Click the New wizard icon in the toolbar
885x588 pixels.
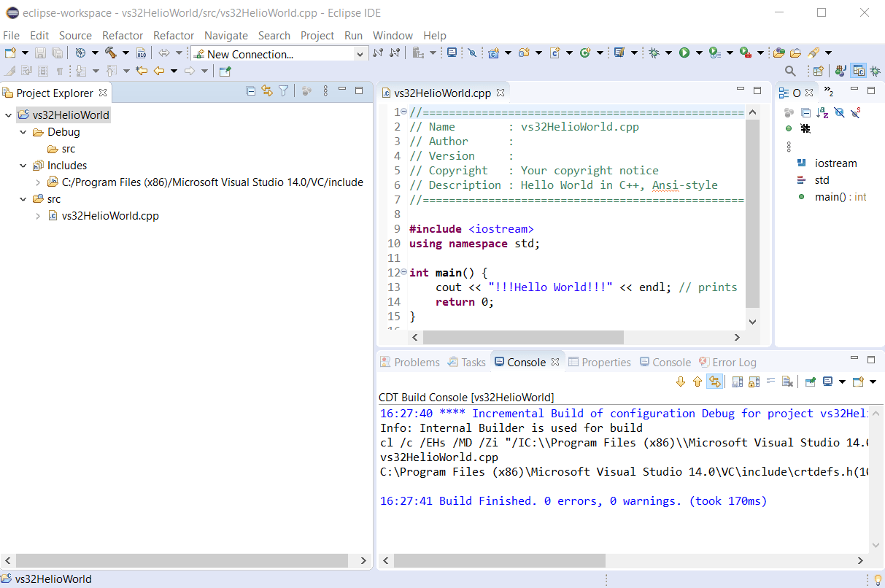(10, 53)
